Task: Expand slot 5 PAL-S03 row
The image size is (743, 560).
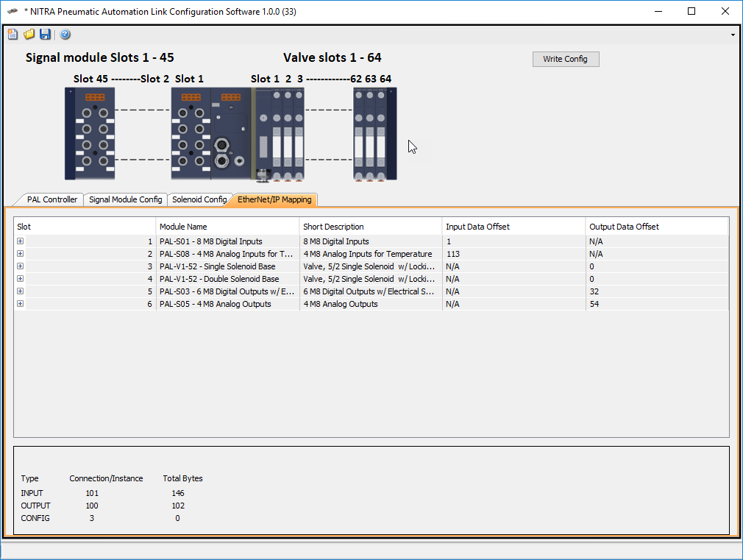Action: click(x=21, y=291)
